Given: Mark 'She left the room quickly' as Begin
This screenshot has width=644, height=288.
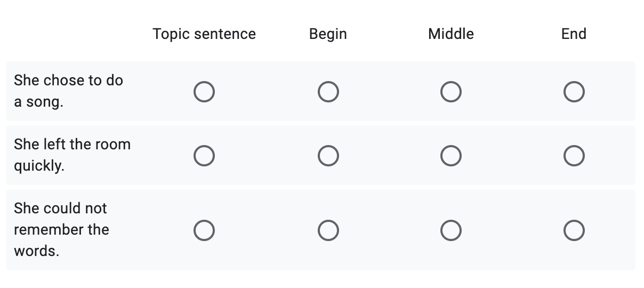Looking at the screenshot, I should tap(328, 156).
